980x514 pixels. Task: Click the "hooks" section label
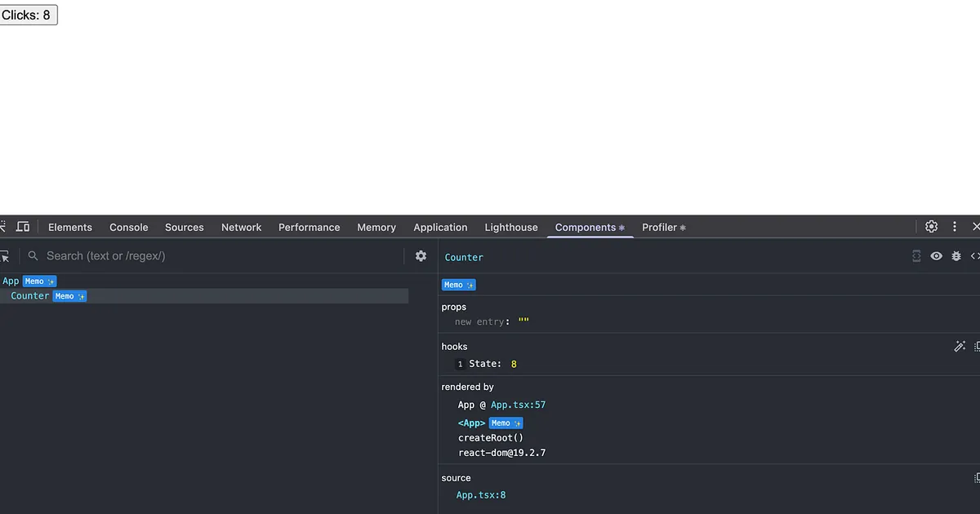[454, 347]
